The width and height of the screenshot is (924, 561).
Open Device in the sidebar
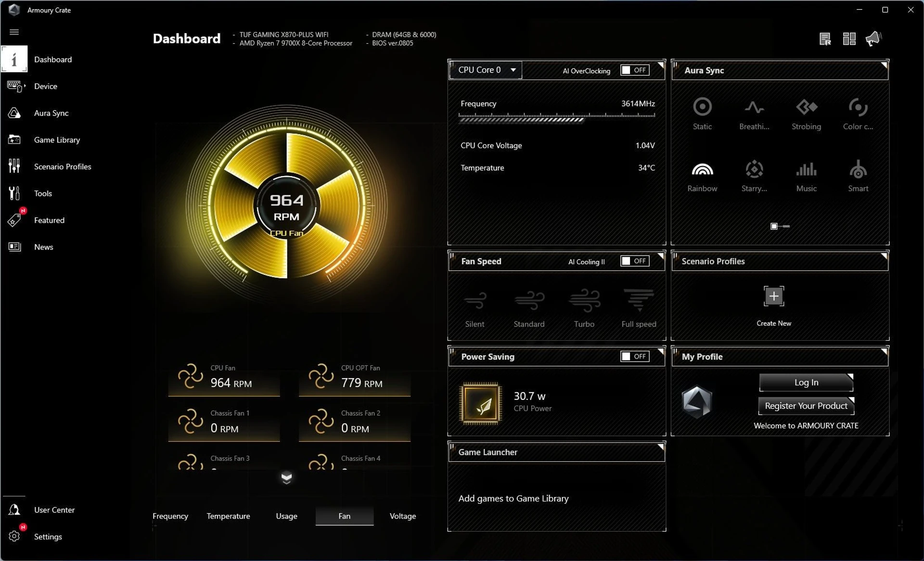pos(46,86)
